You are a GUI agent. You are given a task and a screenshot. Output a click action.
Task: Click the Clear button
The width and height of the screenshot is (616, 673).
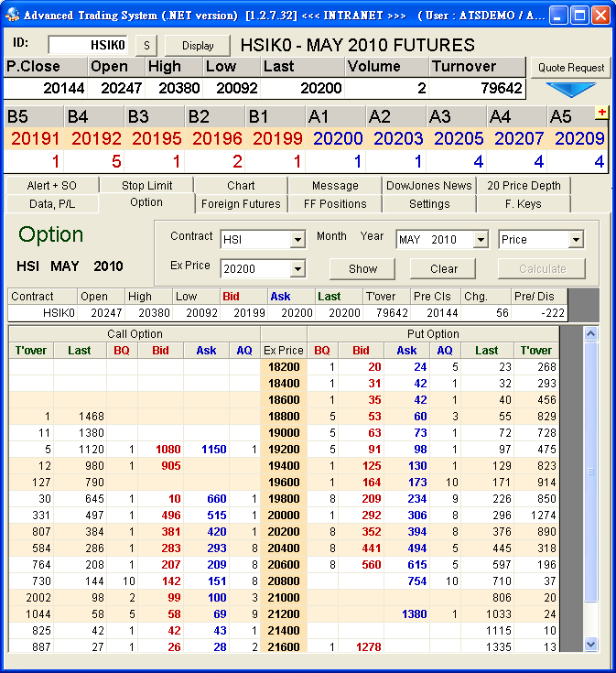click(x=443, y=269)
